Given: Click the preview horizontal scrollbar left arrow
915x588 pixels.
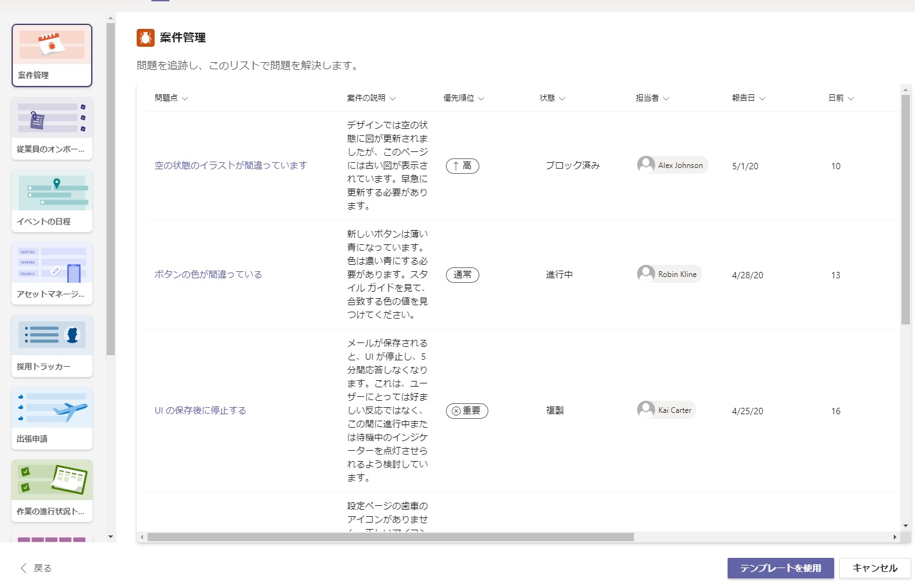Looking at the screenshot, I should pos(142,537).
